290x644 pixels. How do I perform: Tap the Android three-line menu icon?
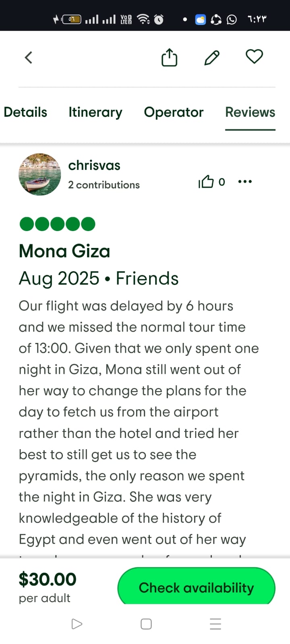coord(215,624)
